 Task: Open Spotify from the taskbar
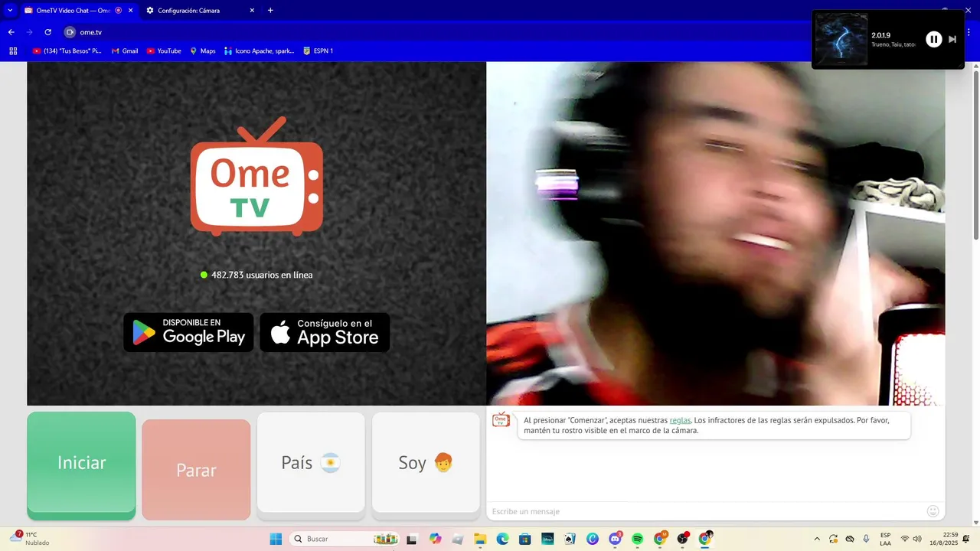638,539
